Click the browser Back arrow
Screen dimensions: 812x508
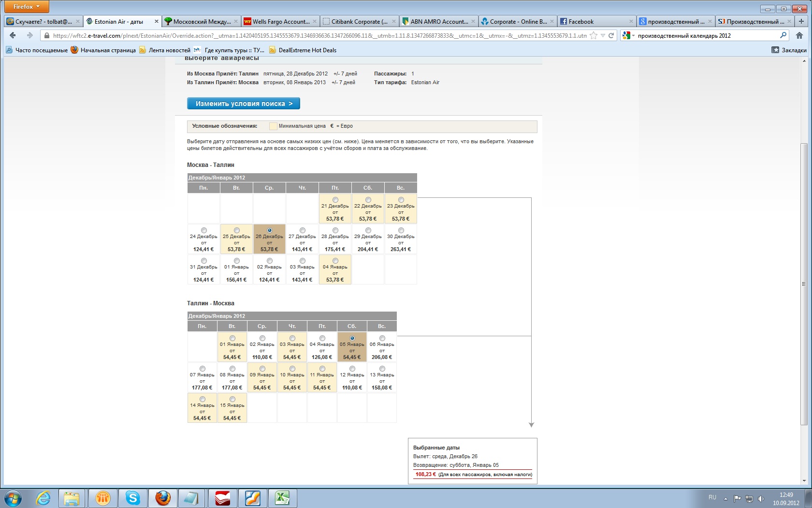[x=13, y=35]
